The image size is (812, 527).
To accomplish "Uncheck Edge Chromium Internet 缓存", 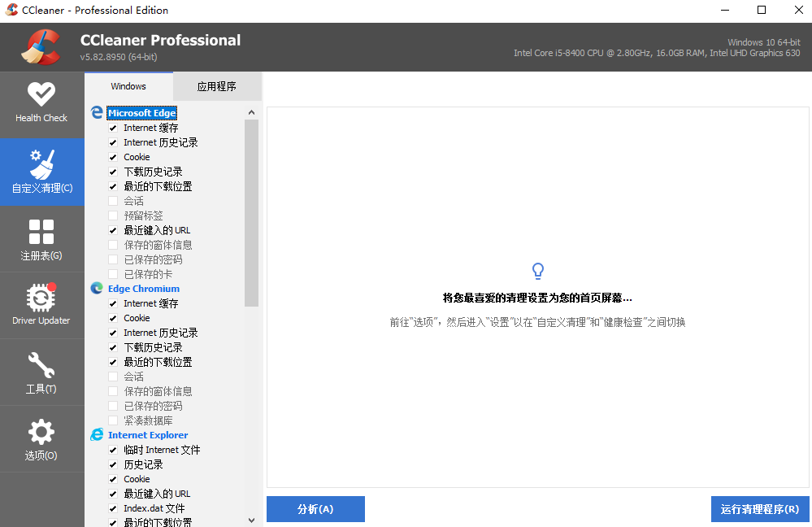I will coord(113,303).
